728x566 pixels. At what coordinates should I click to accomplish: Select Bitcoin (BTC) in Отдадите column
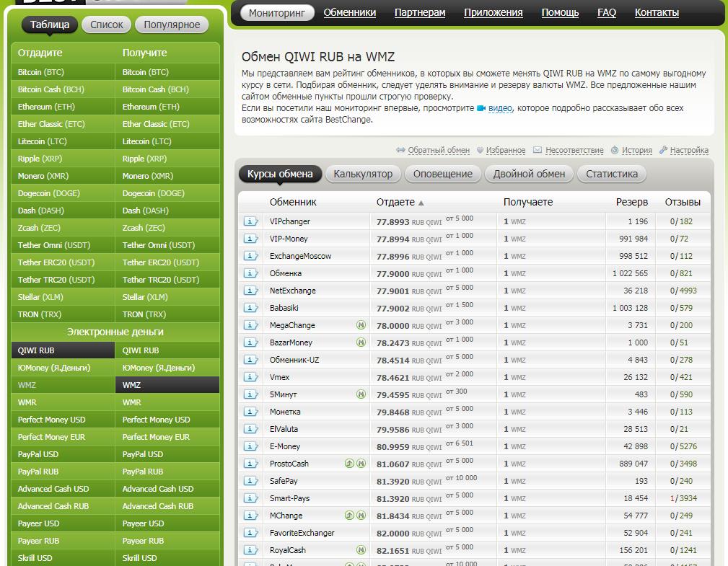coord(63,72)
